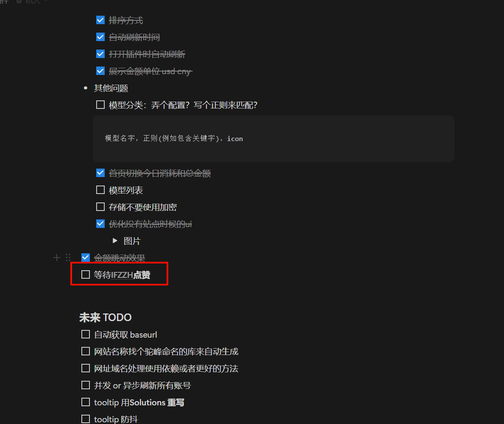
Task: Uncheck the 排序方式 checkbox
Action: tap(100, 20)
